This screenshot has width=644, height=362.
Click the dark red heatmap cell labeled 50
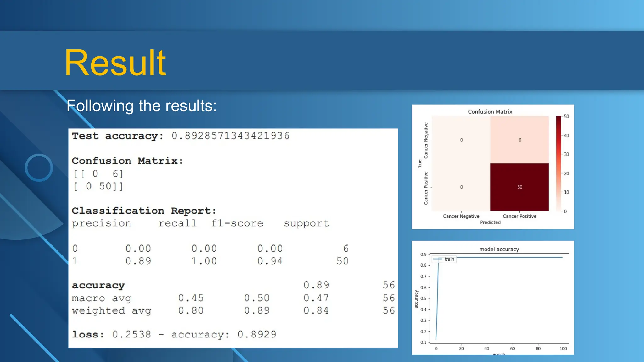coord(519,187)
